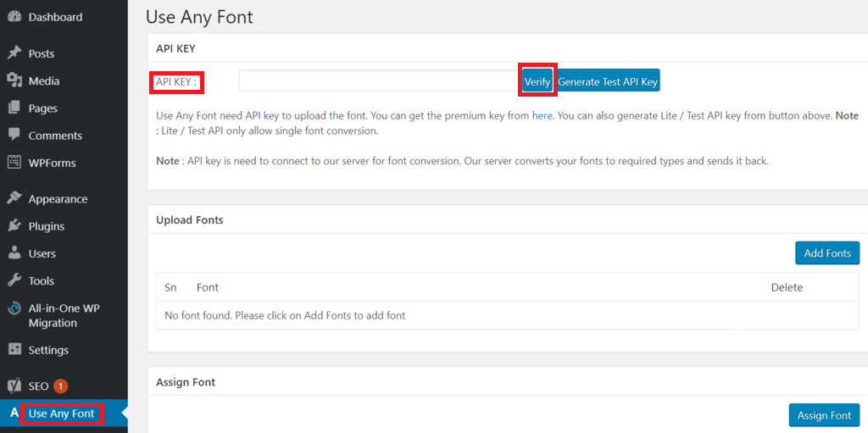
Task: Click the 'Sn' column header
Action: click(170, 287)
